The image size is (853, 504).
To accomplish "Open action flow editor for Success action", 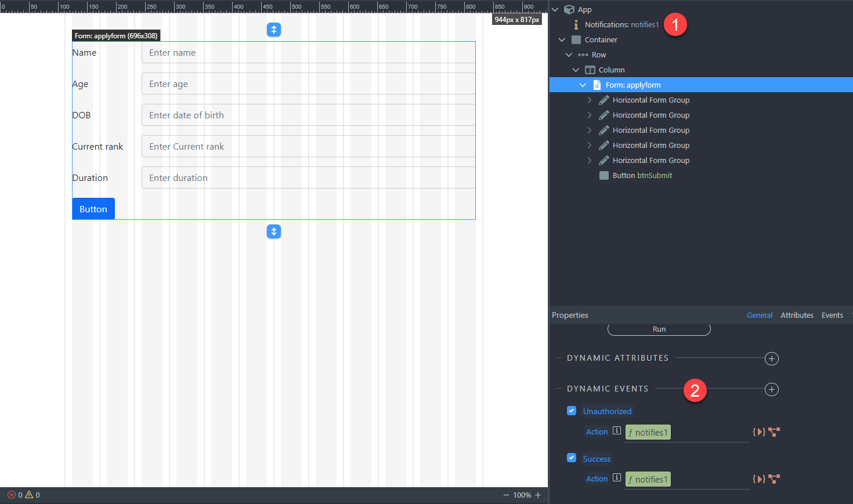I will pyautogui.click(x=774, y=479).
